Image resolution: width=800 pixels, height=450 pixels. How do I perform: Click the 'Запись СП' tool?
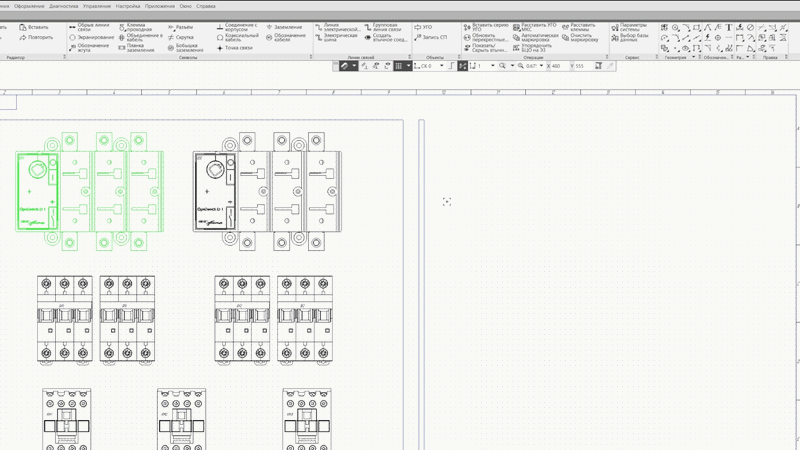click(431, 37)
